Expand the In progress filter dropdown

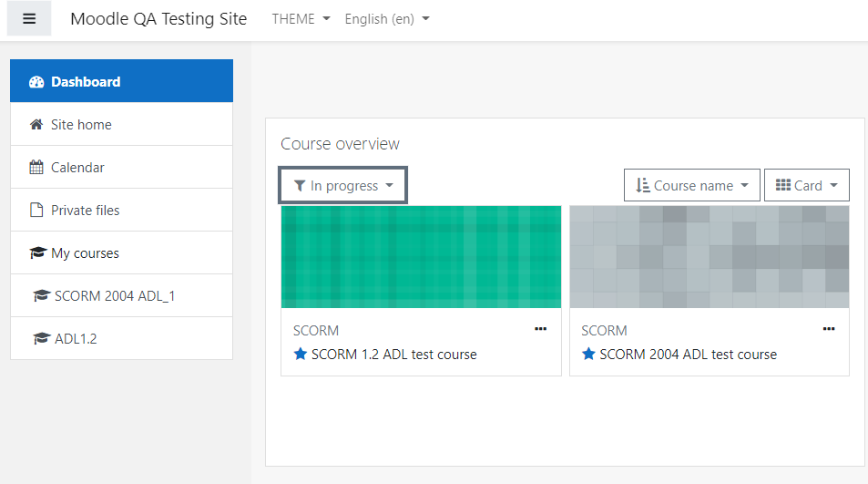tap(343, 186)
